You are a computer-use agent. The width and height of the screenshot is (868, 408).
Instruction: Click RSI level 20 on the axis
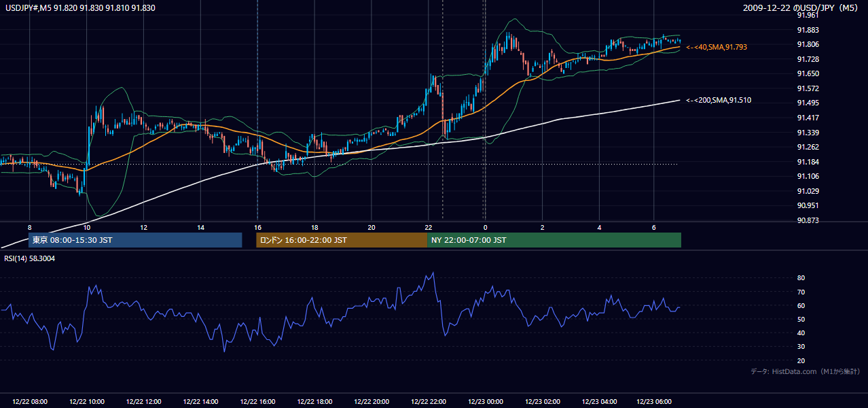click(x=801, y=360)
